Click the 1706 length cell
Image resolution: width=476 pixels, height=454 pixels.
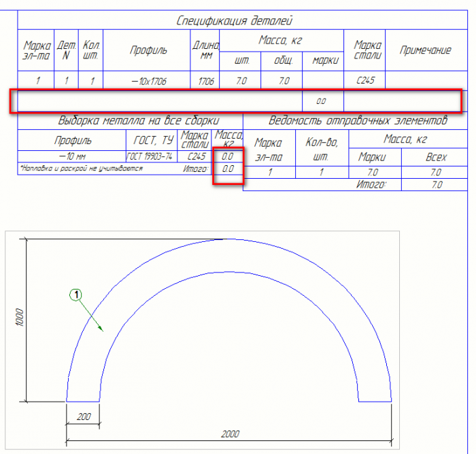tap(206, 81)
